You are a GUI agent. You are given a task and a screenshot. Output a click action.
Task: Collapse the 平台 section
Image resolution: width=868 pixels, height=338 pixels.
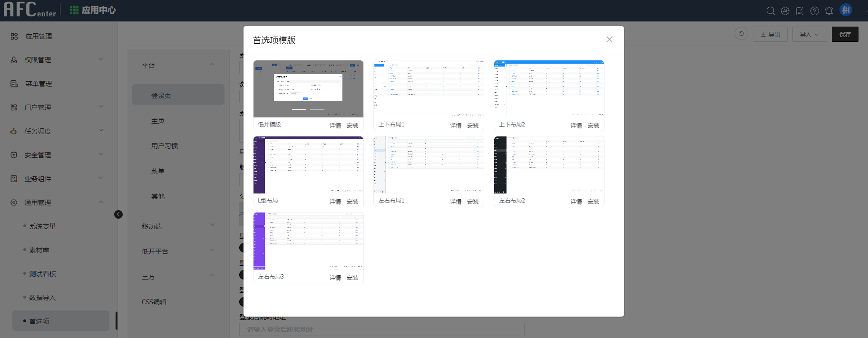(212, 65)
